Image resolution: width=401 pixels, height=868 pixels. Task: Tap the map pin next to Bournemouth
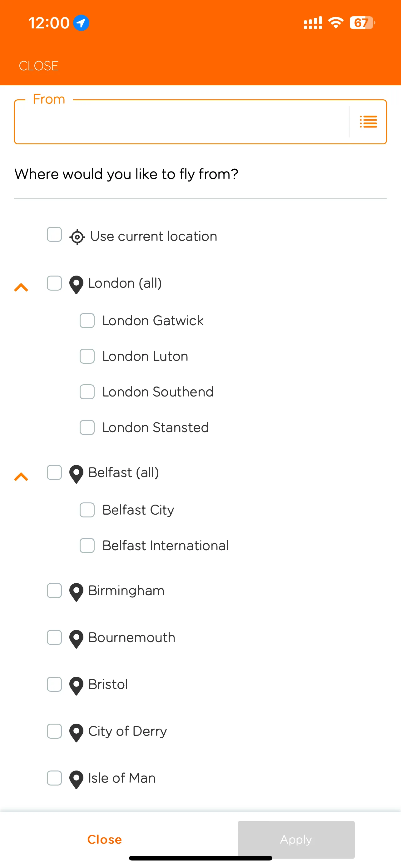point(77,639)
